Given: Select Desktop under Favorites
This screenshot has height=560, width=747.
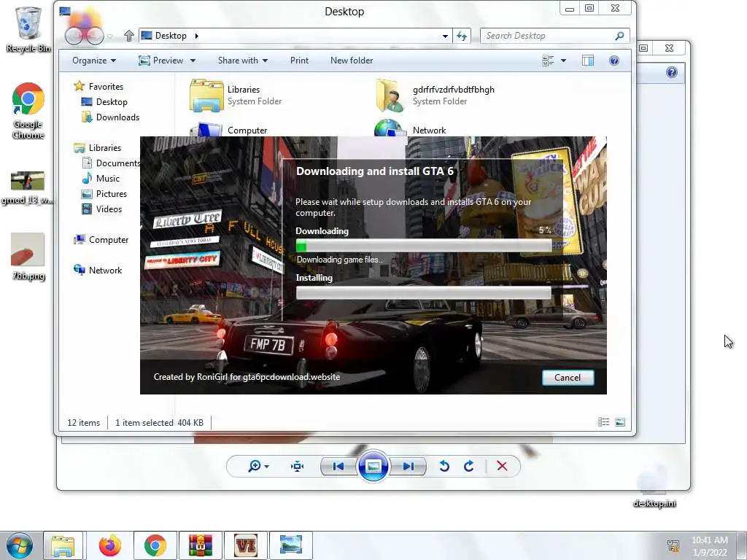Looking at the screenshot, I should coord(105,102).
